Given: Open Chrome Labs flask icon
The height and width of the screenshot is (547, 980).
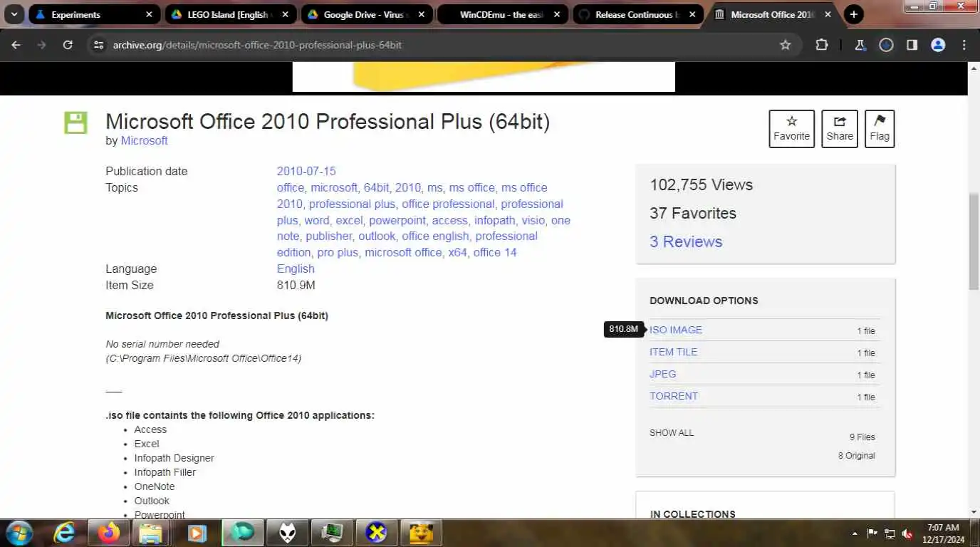Looking at the screenshot, I should (860, 45).
